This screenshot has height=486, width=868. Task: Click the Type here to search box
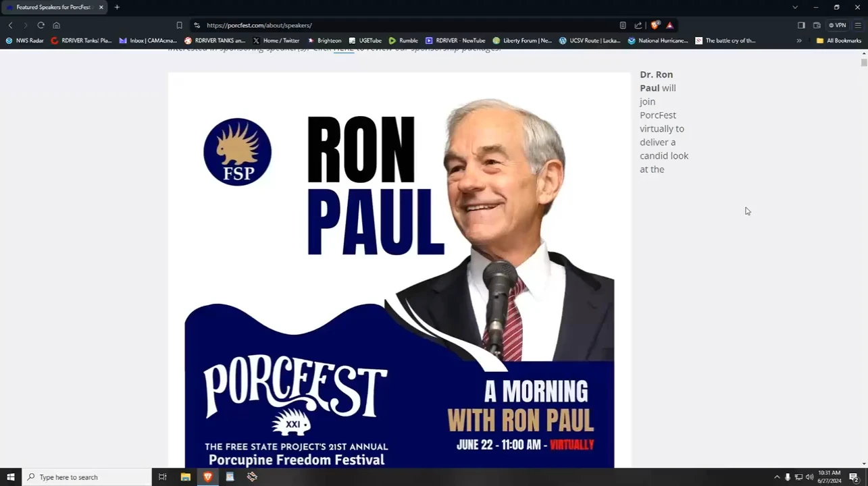point(86,477)
